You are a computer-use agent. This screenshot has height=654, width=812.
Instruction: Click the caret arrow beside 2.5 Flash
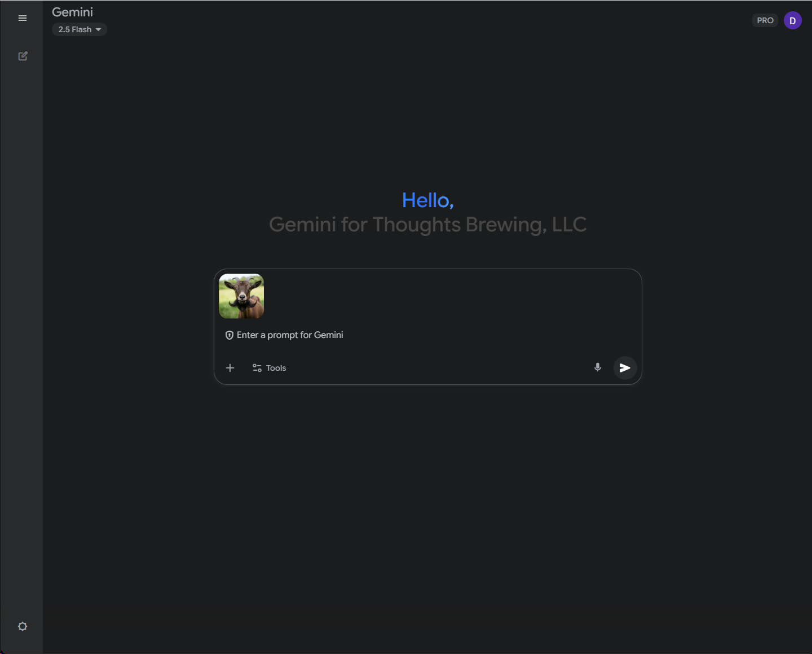(99, 29)
